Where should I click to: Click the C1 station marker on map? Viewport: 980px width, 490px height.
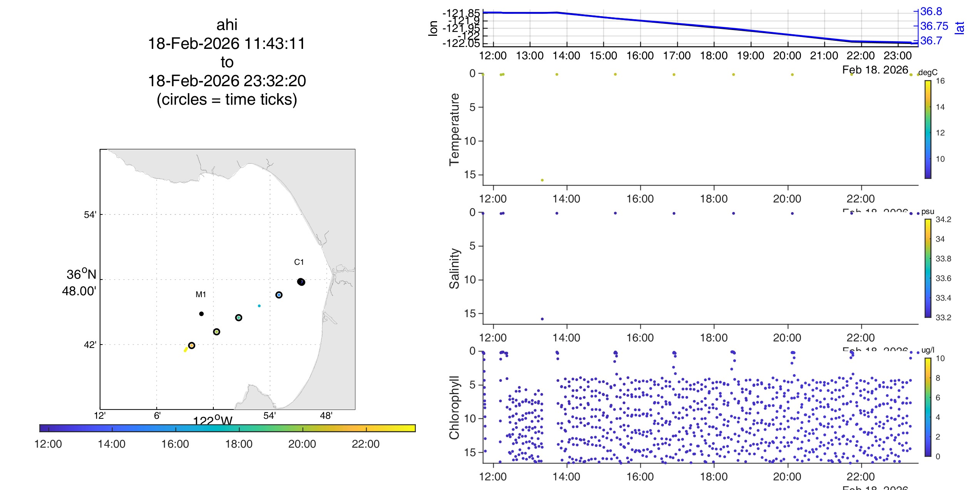click(x=301, y=282)
